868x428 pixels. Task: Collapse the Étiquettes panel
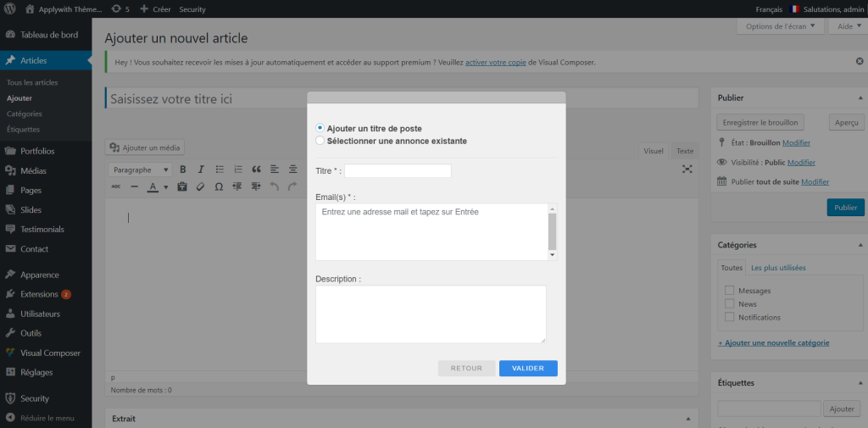860,383
